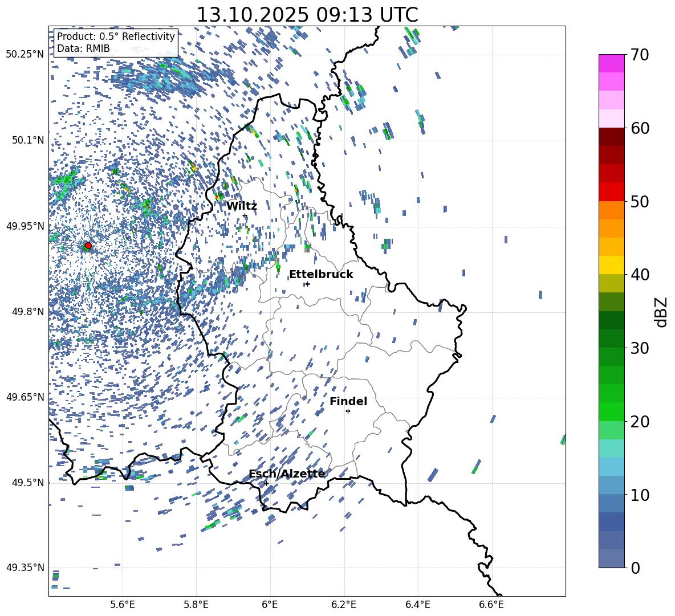The width and height of the screenshot is (675, 616).
Task: Click the red radar site marker
Action: [x=88, y=246]
